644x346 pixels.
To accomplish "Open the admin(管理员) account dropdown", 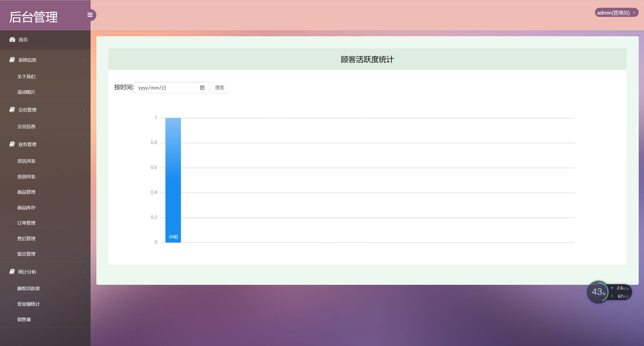I will point(616,12).
